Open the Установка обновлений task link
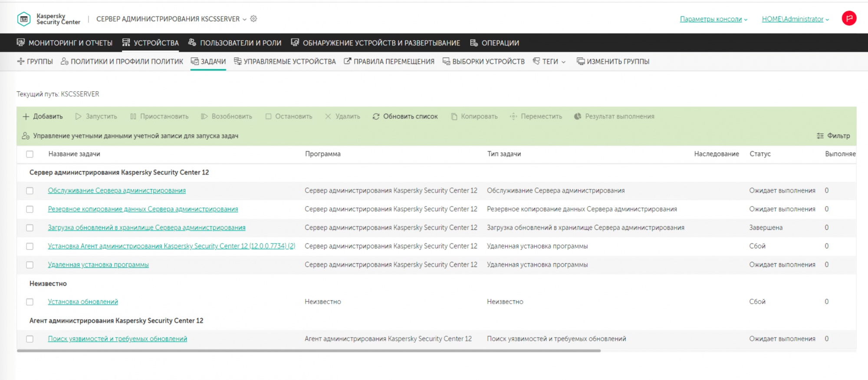Screen dimensions: 868x380 [83, 302]
